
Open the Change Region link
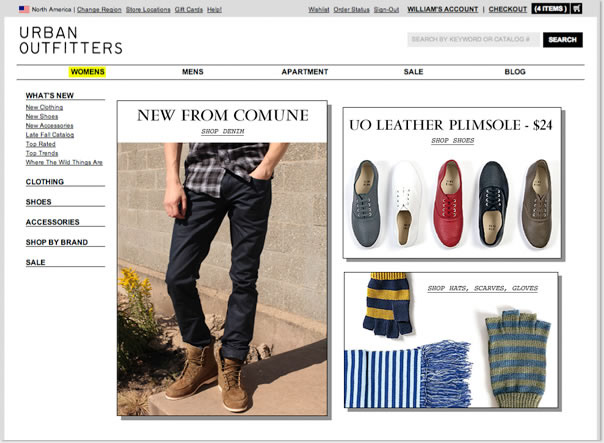pyautogui.click(x=99, y=10)
